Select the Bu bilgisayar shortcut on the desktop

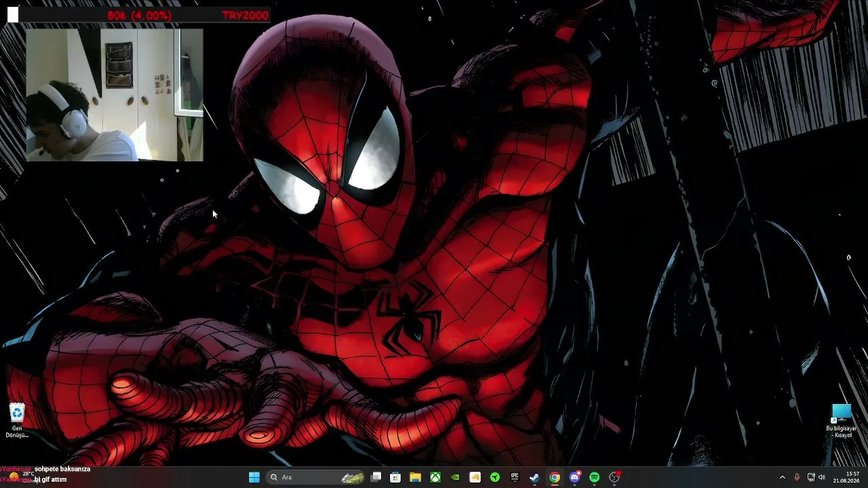842,421
